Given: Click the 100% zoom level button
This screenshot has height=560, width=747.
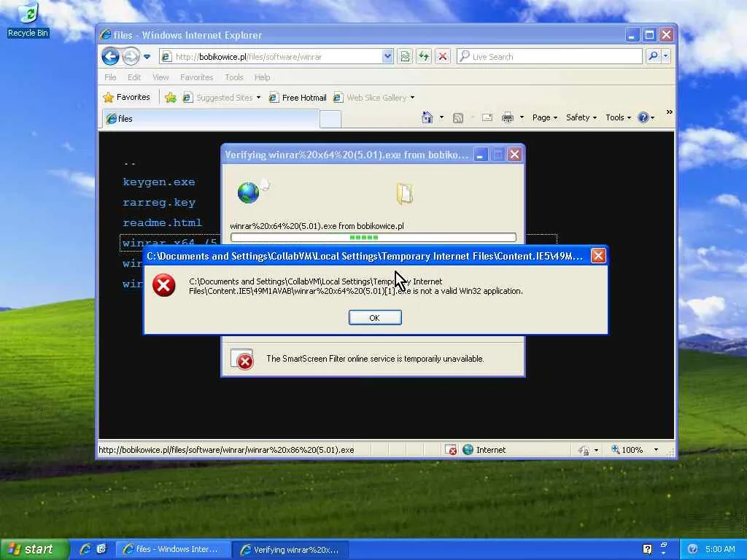Looking at the screenshot, I should point(627,449).
